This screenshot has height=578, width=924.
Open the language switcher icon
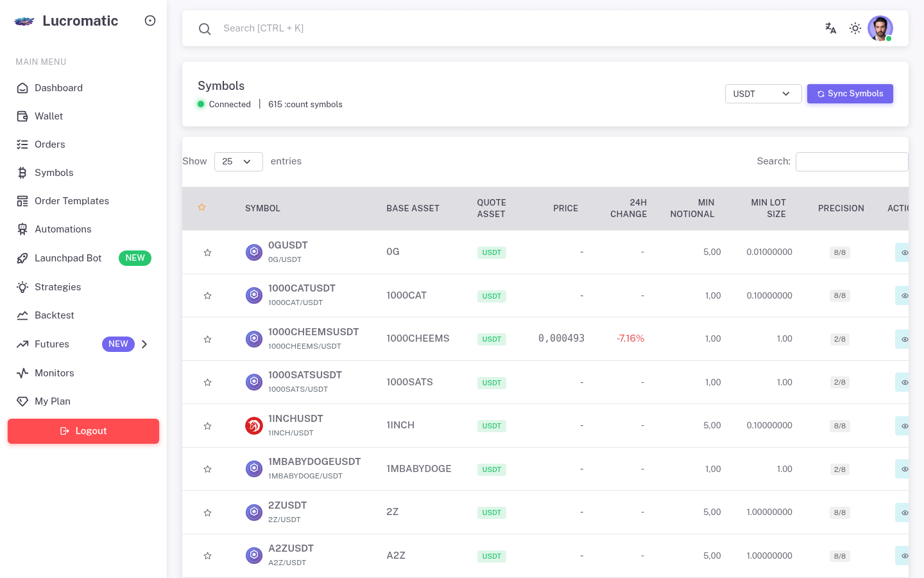click(830, 28)
